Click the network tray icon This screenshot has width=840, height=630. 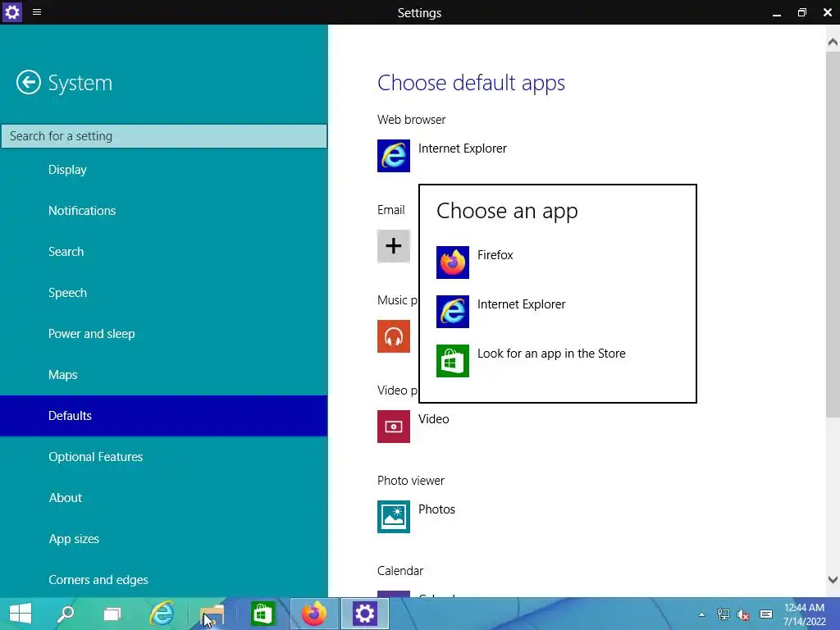(x=724, y=614)
